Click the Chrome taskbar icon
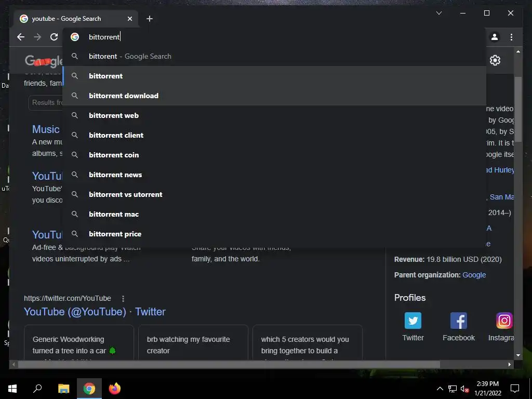 [x=89, y=389]
